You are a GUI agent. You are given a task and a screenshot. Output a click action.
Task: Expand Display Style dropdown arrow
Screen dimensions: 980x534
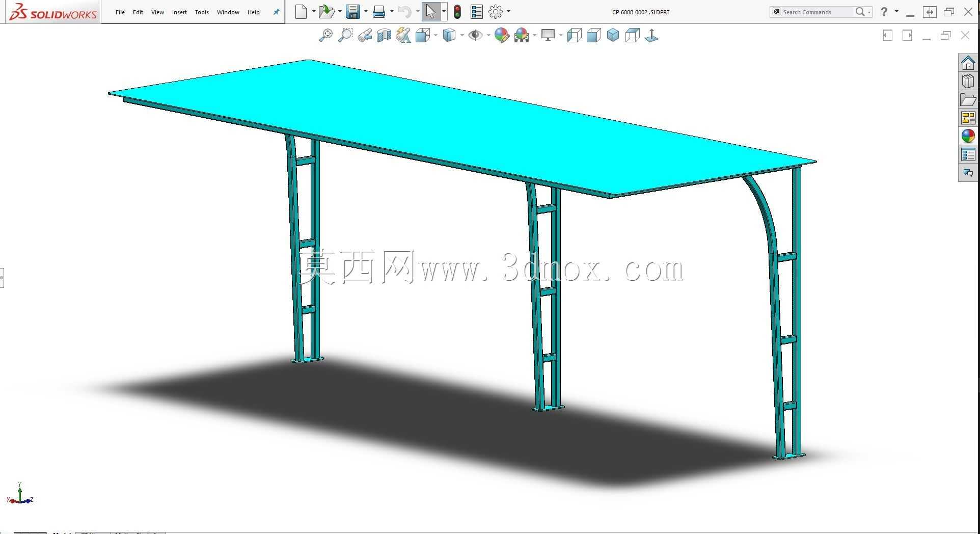[462, 35]
